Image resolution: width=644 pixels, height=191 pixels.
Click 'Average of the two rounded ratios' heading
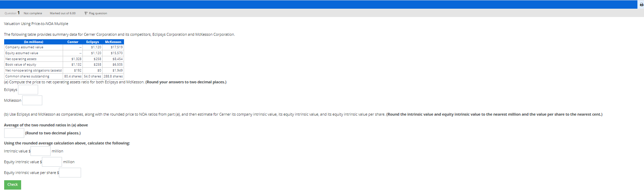pyautogui.click(x=46, y=125)
